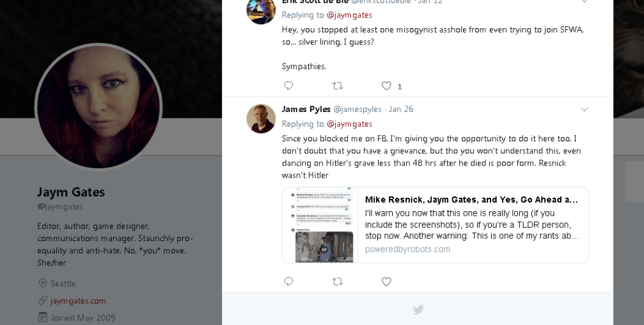Open @jaymgates mention in Erik's reply

coord(349,15)
